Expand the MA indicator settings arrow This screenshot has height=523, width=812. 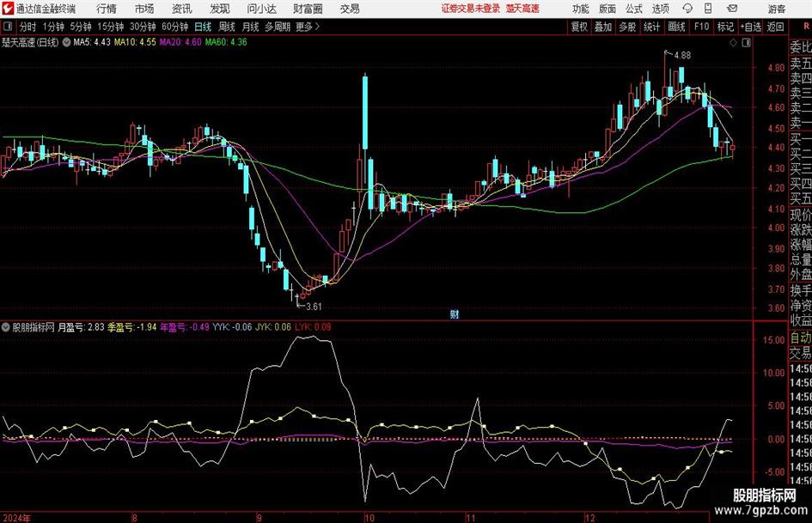pyautogui.click(x=66, y=42)
